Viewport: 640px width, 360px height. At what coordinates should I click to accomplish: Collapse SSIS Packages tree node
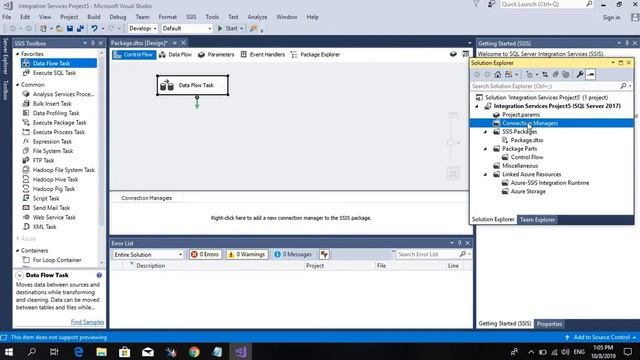(x=485, y=132)
